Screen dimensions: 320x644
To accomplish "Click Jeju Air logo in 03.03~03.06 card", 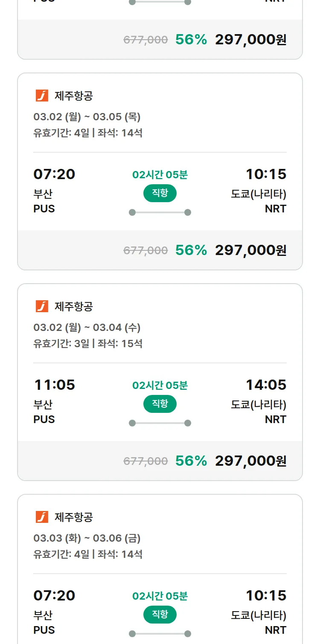I will 42,517.
